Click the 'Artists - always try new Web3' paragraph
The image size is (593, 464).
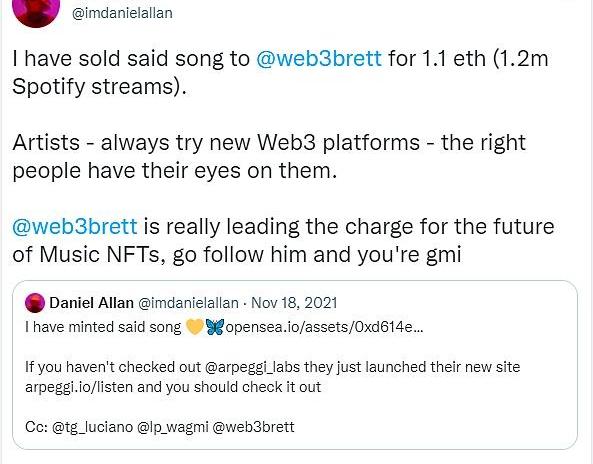click(x=269, y=157)
